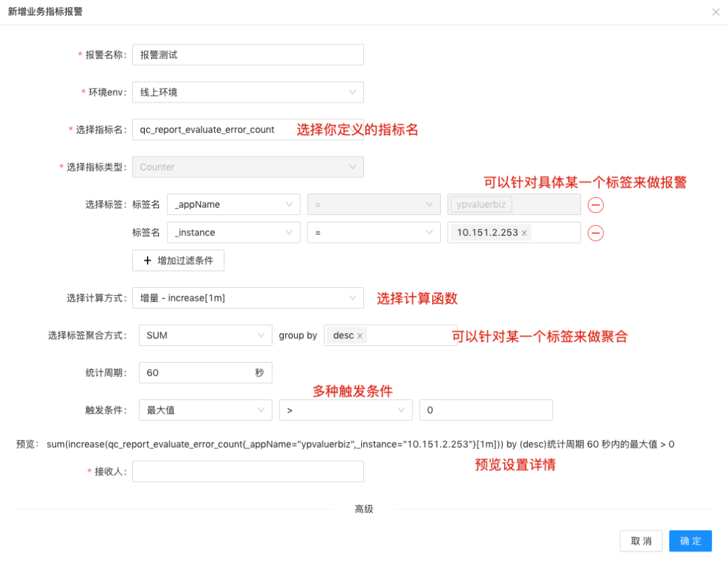Close the 新增业务指标报警 dialog
The image size is (728, 569).
coord(717,11)
